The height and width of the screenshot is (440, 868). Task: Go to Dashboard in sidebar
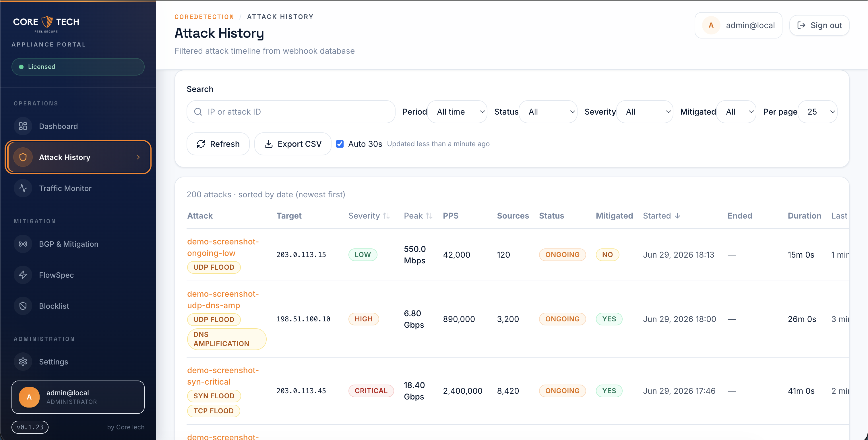pyautogui.click(x=78, y=126)
